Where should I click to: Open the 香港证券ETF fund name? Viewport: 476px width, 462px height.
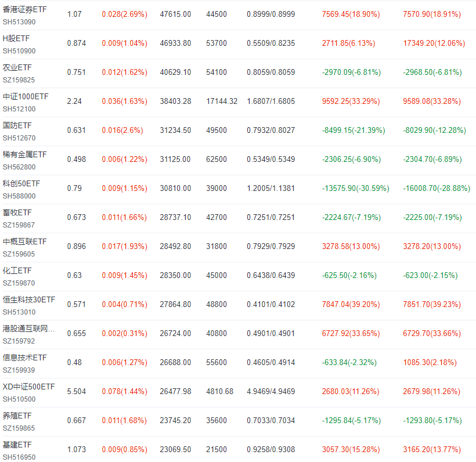(x=24, y=10)
